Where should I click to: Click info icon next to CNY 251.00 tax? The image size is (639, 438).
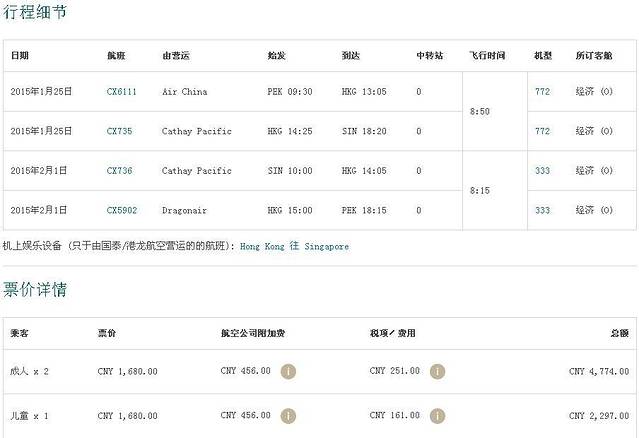437,371
